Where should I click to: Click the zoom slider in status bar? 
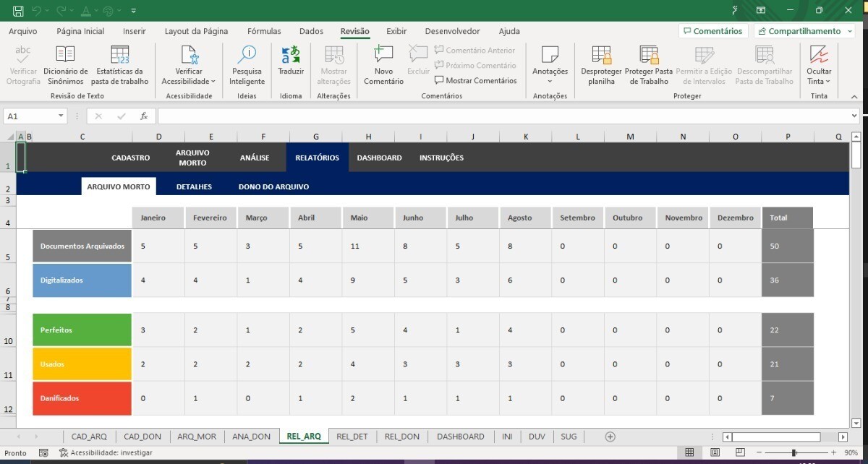tap(794, 452)
